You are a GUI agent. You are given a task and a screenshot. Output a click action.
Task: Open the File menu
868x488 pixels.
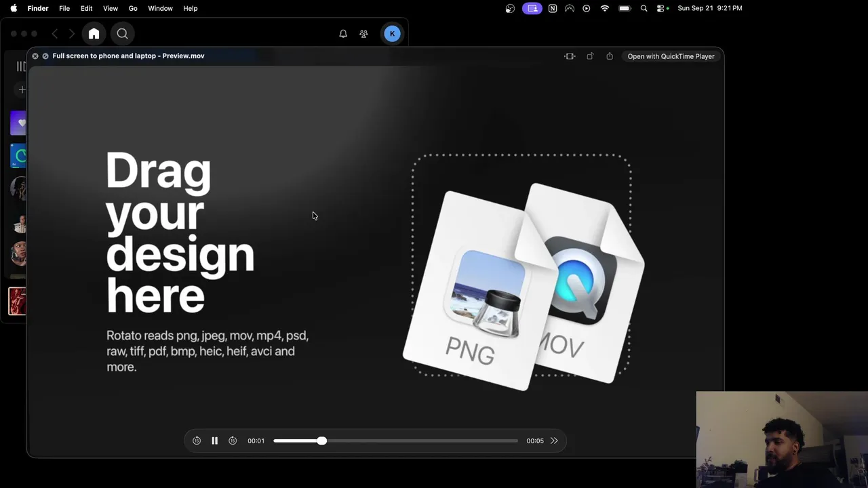pos(64,8)
